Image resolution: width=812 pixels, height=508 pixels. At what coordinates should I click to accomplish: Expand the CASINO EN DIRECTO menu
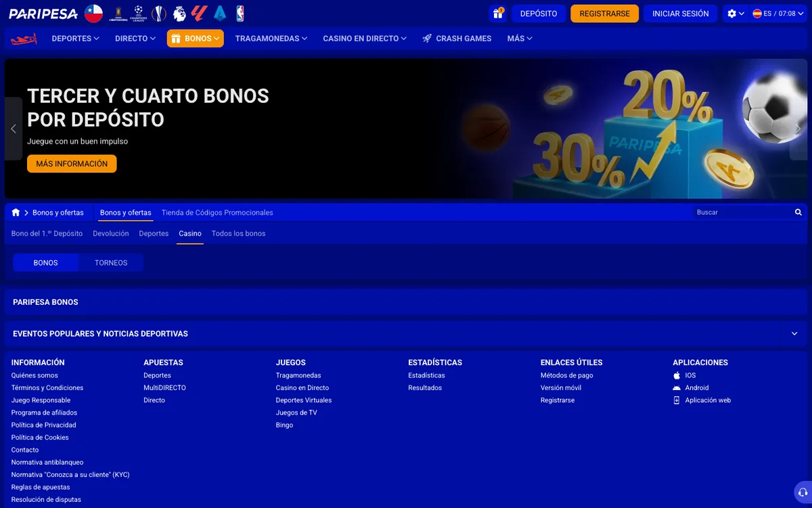[365, 39]
